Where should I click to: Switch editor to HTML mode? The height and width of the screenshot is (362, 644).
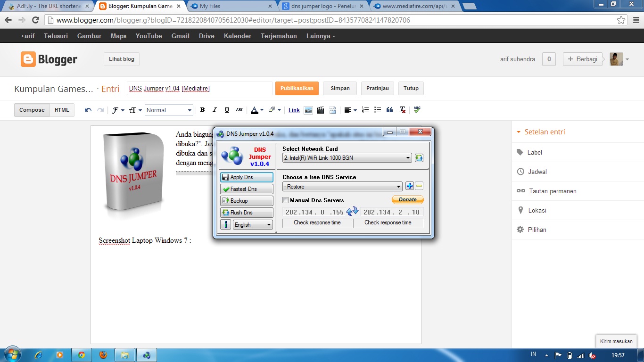coord(62,110)
